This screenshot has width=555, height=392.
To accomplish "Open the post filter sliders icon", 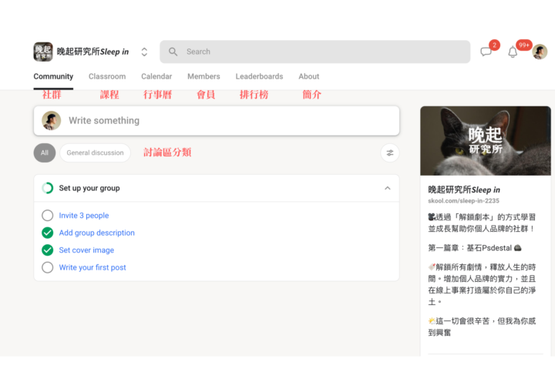I will [390, 152].
